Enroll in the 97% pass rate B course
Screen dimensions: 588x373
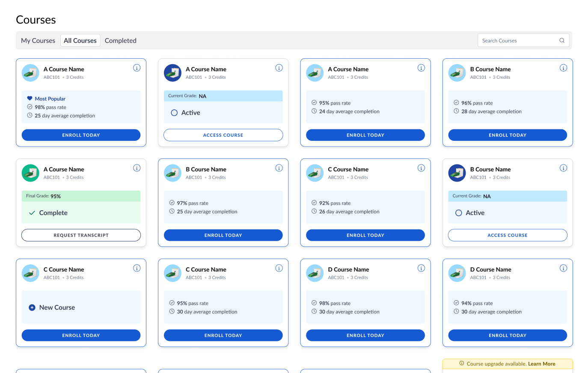[223, 235]
